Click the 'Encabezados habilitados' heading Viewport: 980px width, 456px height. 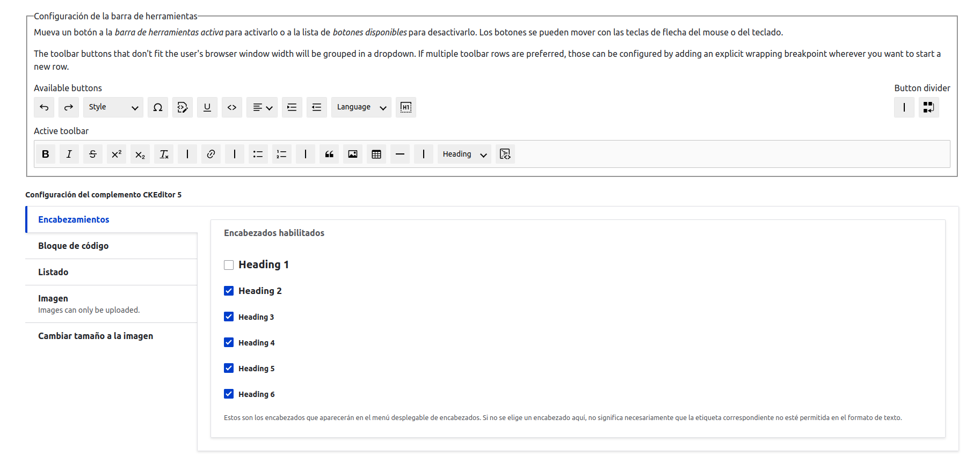click(274, 233)
